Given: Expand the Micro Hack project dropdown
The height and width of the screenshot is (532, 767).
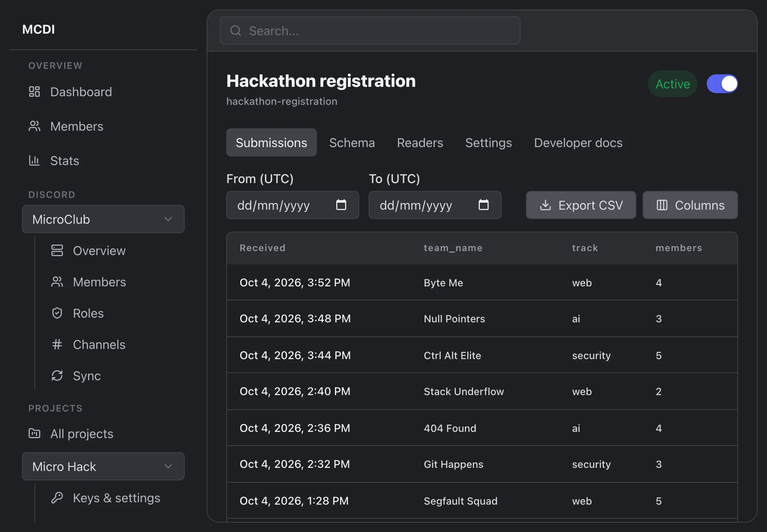Looking at the screenshot, I should (x=103, y=466).
